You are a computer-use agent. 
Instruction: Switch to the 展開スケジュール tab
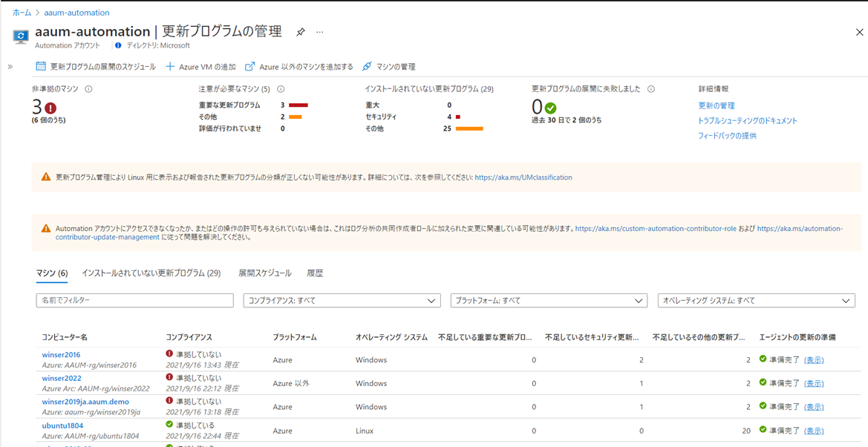pos(264,273)
